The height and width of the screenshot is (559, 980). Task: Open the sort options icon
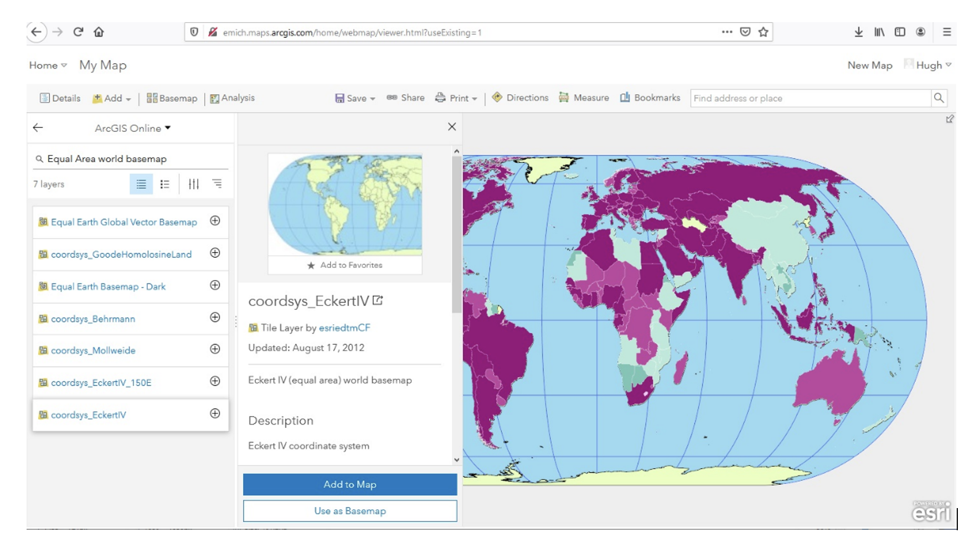tap(217, 184)
